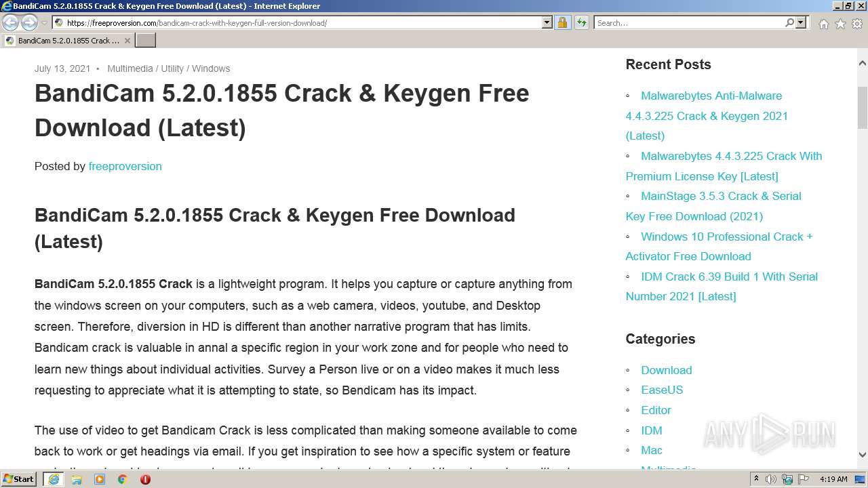Image resolution: width=868 pixels, height=488 pixels.
Task: View the security lock report icon
Action: 562,22
